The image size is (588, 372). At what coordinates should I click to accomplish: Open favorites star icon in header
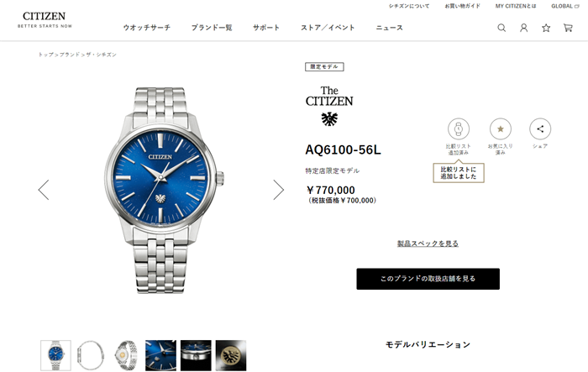tap(546, 28)
